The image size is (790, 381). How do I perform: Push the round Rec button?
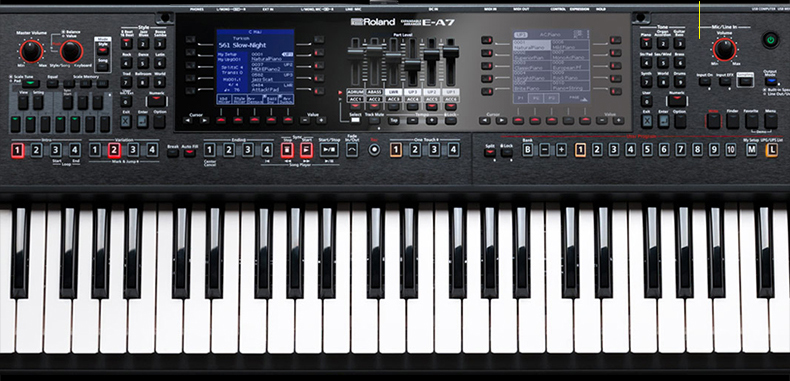coord(374,150)
